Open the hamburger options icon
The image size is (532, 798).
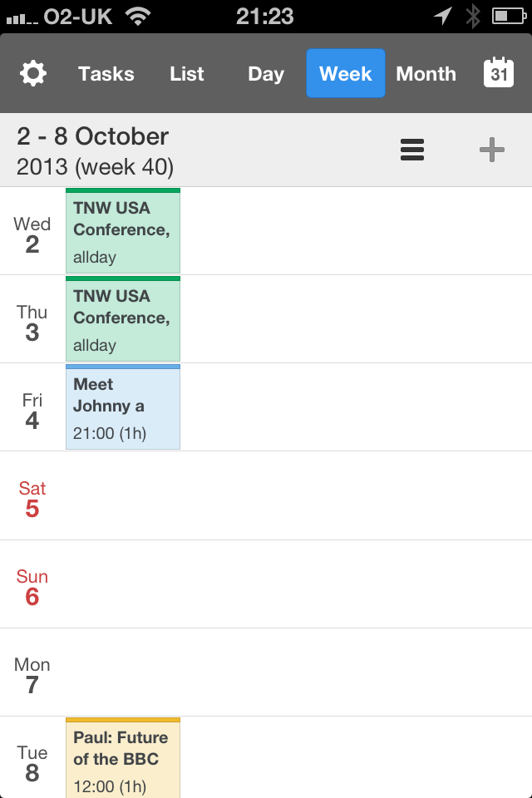[x=412, y=150]
